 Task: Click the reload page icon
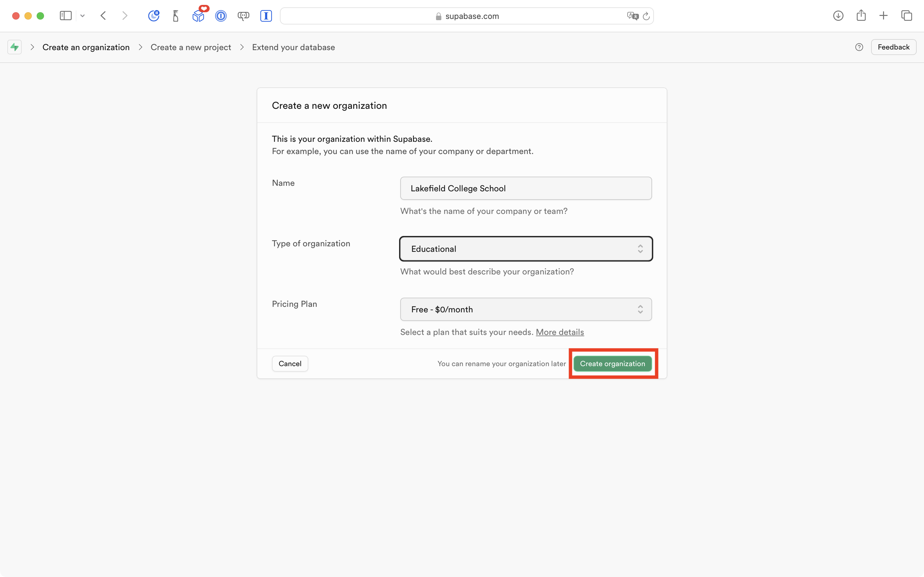click(x=646, y=16)
